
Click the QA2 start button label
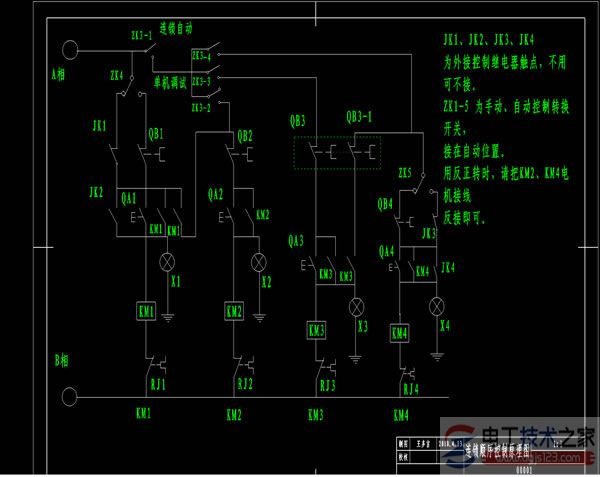point(215,194)
